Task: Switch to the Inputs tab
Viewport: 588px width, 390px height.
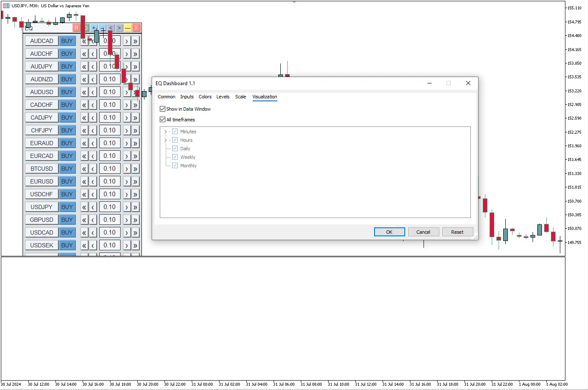Action: [x=187, y=97]
